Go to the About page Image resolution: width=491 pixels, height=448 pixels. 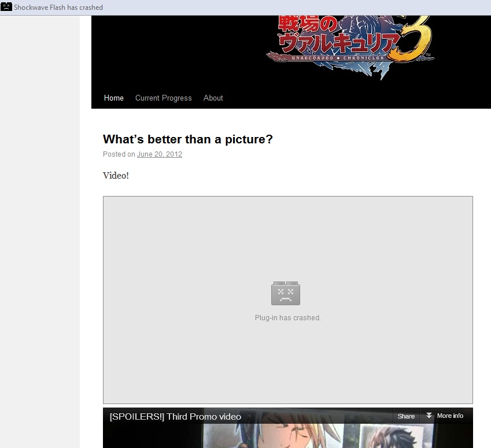213,98
